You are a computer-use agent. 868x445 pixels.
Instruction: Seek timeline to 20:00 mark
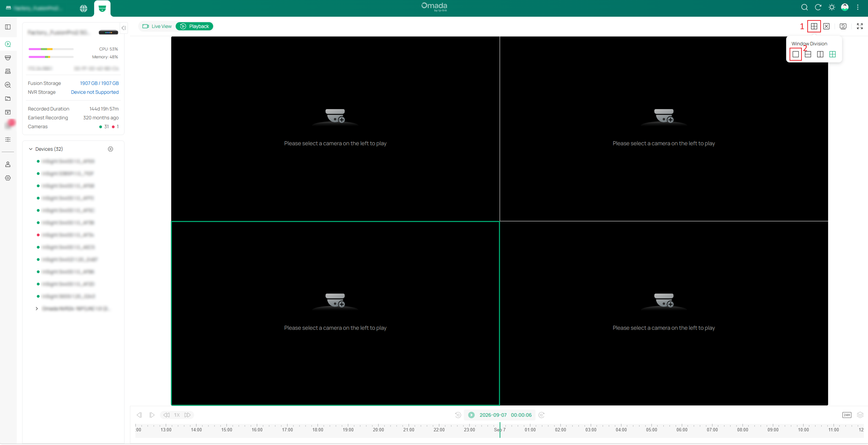(x=378, y=430)
